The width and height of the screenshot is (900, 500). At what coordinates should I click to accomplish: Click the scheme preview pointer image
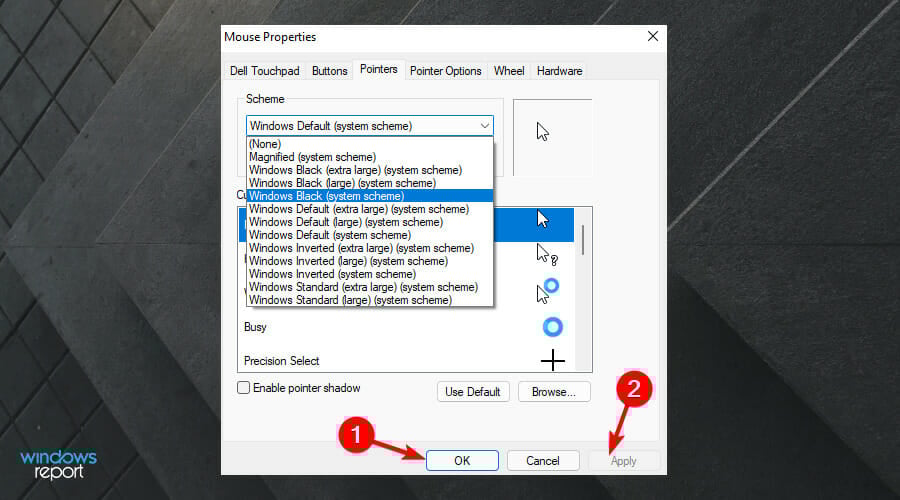pyautogui.click(x=542, y=132)
